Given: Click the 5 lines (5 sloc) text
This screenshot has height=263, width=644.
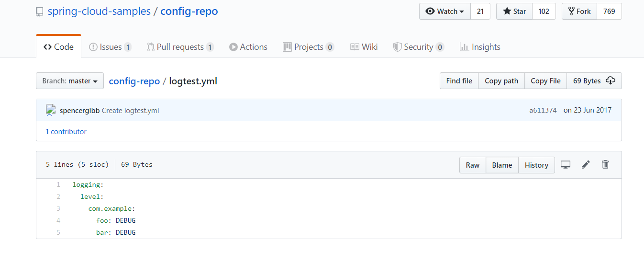Looking at the screenshot, I should 77,164.
